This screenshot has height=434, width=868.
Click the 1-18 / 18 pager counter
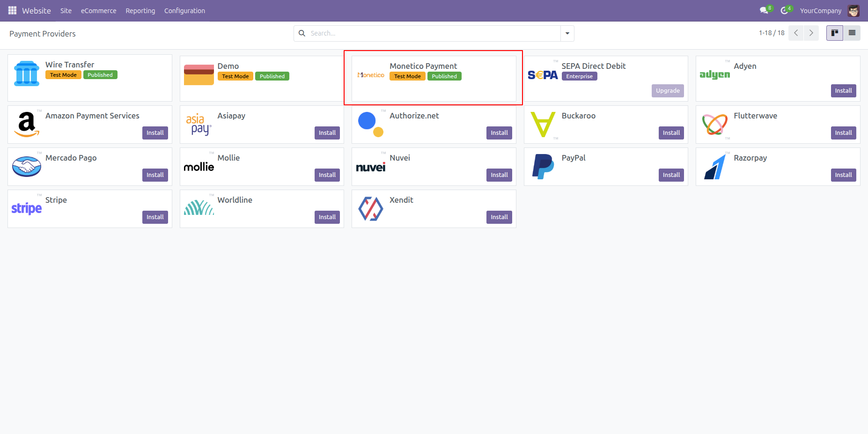pos(772,33)
